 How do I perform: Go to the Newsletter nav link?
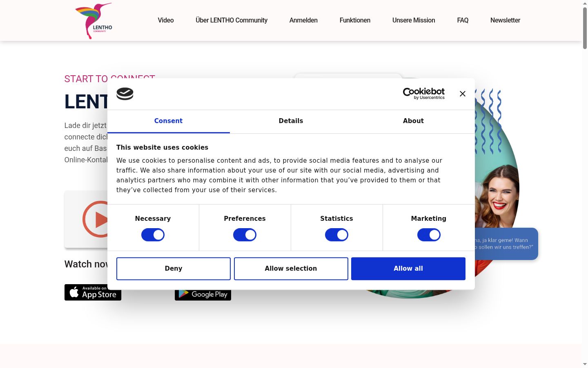pos(505,20)
